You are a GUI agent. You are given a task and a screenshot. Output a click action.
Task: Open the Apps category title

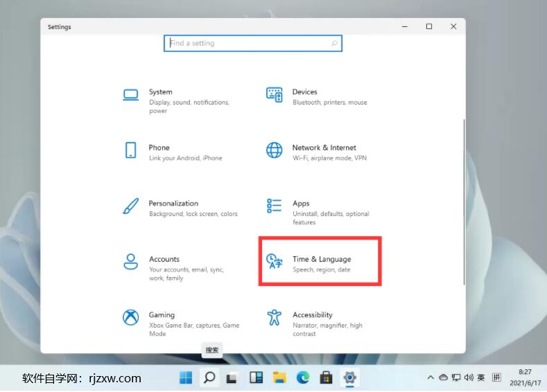click(x=301, y=204)
